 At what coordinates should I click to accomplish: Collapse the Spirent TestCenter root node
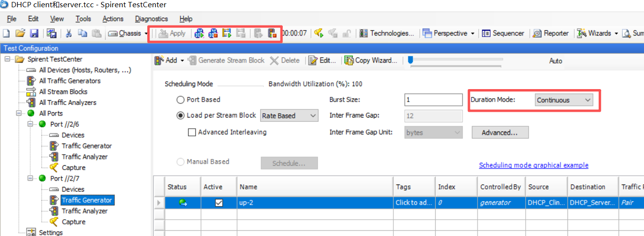click(x=8, y=59)
